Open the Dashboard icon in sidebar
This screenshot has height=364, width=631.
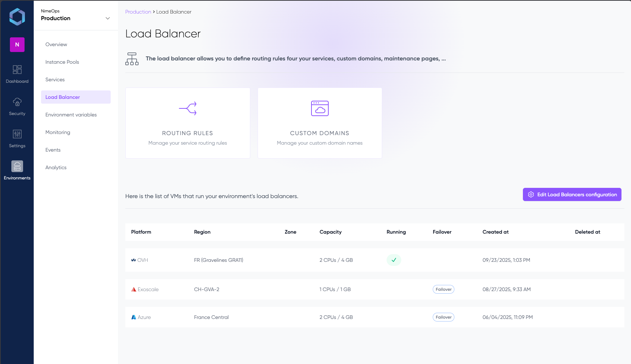pos(17,70)
